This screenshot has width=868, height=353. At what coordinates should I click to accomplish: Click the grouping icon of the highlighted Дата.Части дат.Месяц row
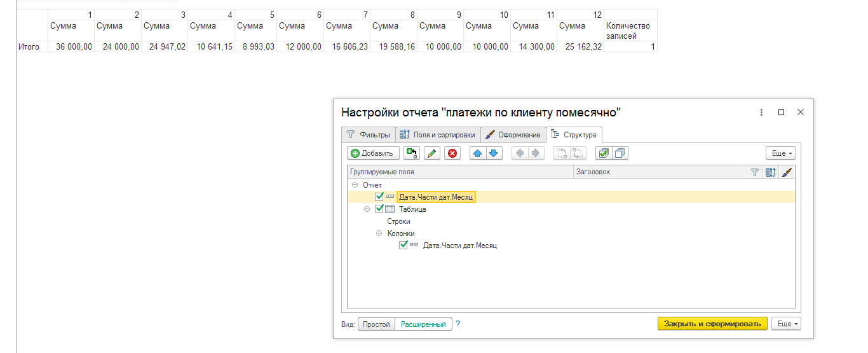coord(390,197)
